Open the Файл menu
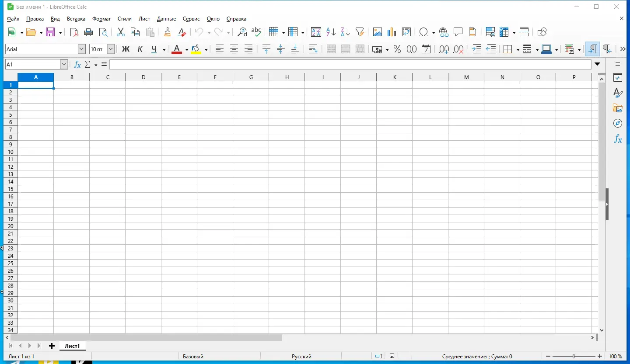The image size is (630, 364). tap(13, 19)
